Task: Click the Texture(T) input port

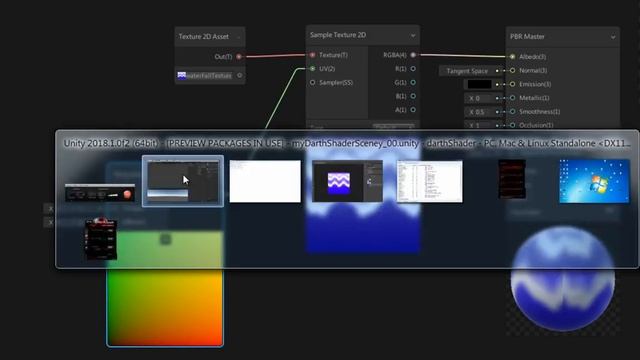Action: 312,55
